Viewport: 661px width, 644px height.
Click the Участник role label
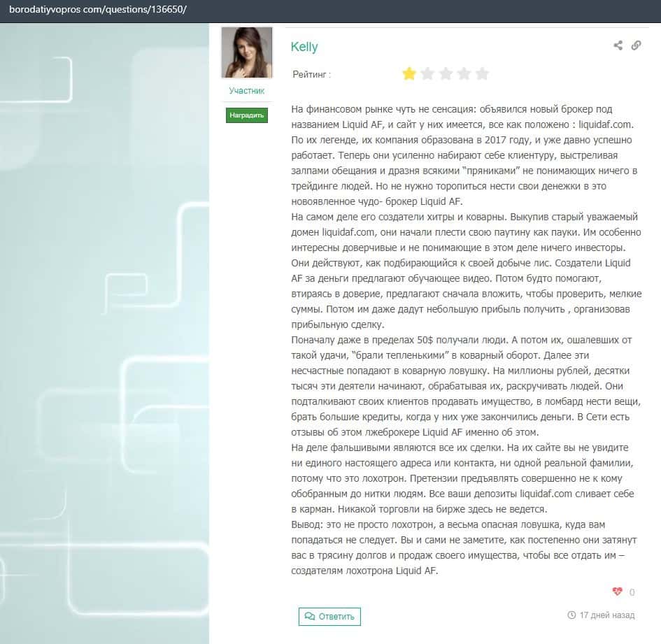(x=247, y=91)
